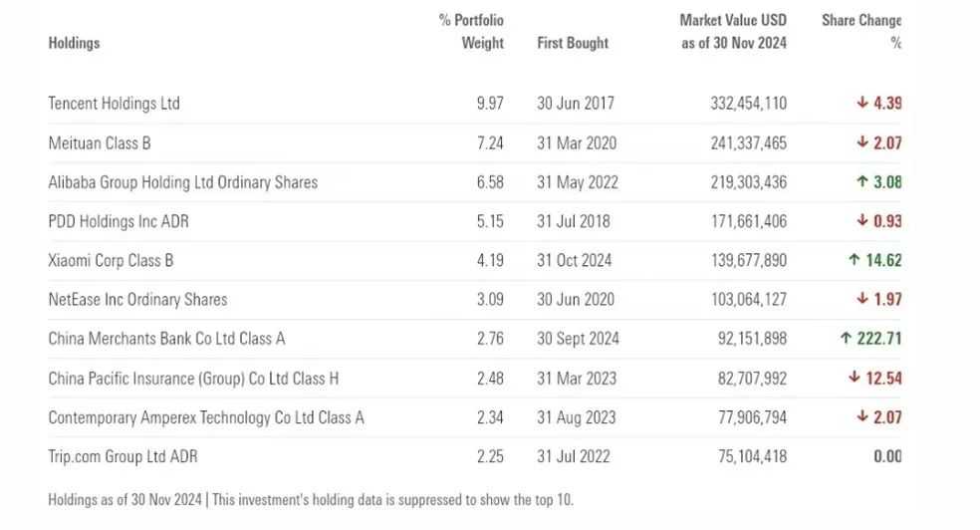This screenshot has height=530, width=980.
Task: Click the First Bought column header
Action: [x=573, y=43]
